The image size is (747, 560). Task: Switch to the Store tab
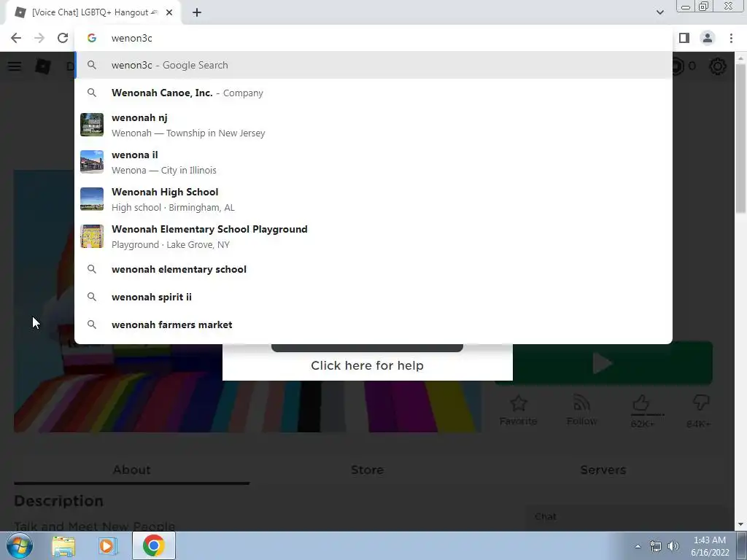click(368, 470)
